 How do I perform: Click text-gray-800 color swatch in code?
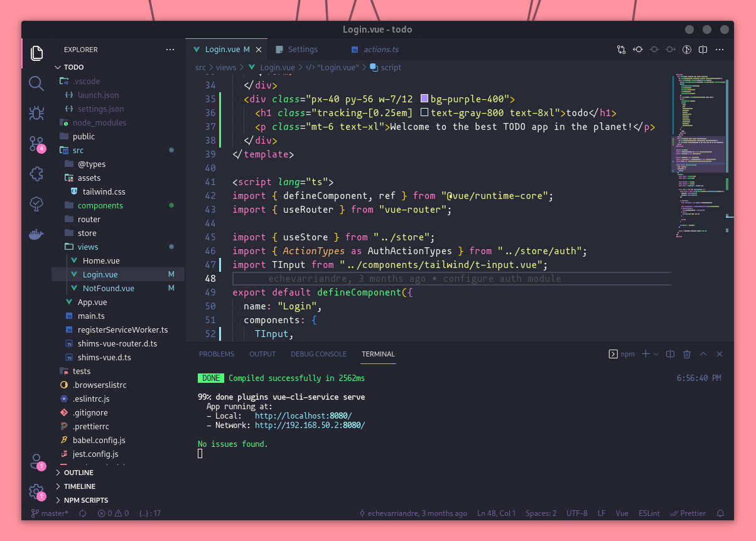(424, 113)
